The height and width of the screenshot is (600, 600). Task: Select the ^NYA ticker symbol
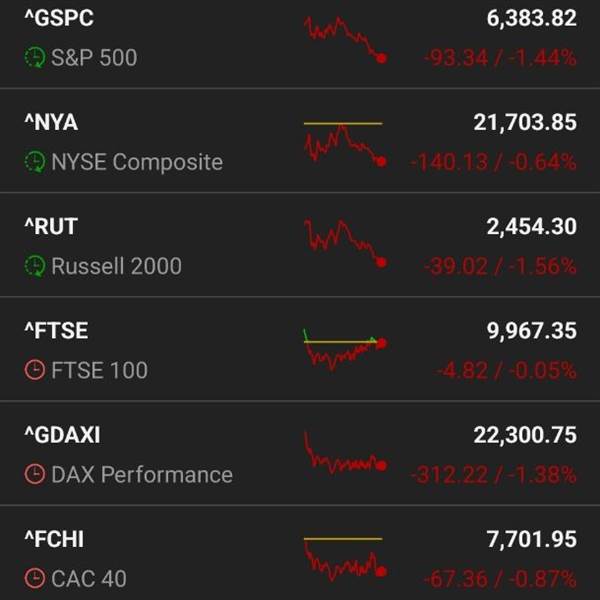click(51, 122)
